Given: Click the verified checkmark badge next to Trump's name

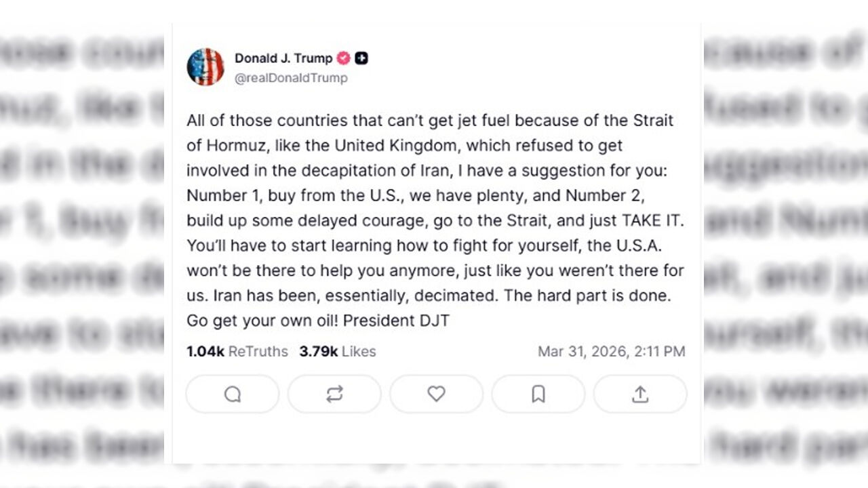Looking at the screenshot, I should (x=342, y=58).
